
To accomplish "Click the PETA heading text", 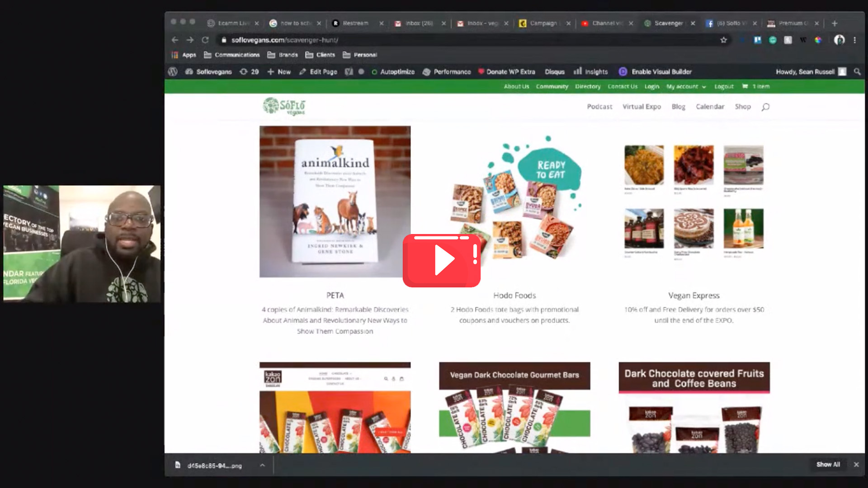I will [335, 296].
